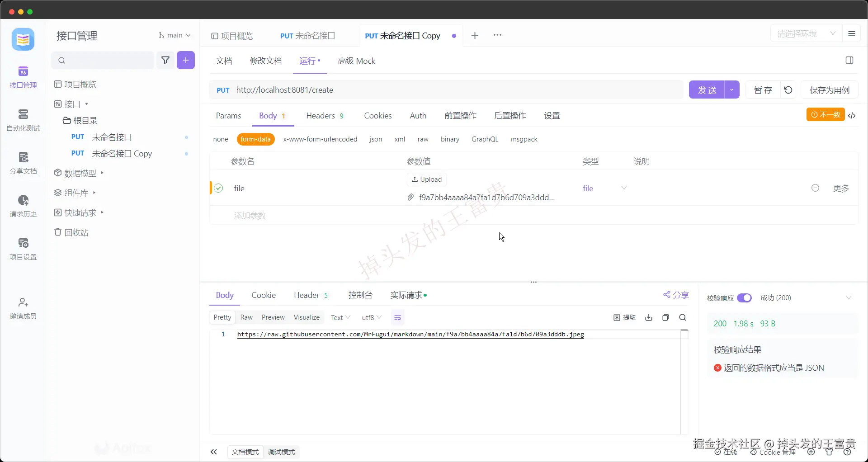Open 请求历史 from the sidebar
The image size is (868, 462).
[23, 206]
